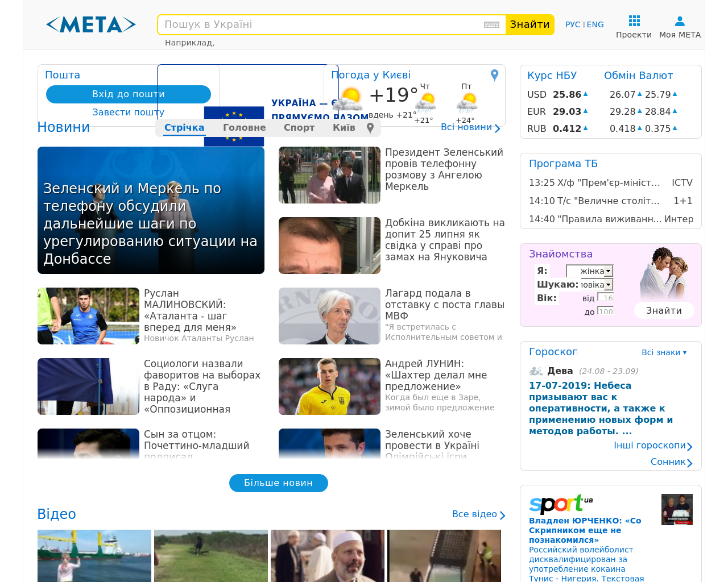Open the virtual keyboard icon in search field

click(490, 25)
